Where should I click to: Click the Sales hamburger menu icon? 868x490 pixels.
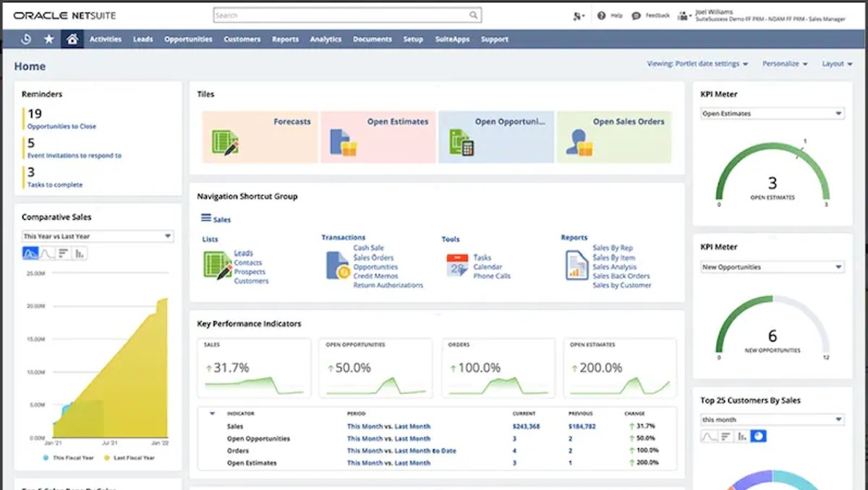206,218
